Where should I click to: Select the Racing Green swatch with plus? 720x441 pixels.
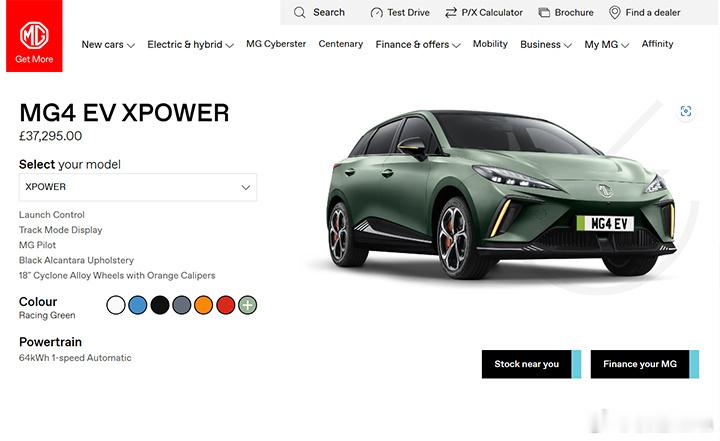coord(248,305)
